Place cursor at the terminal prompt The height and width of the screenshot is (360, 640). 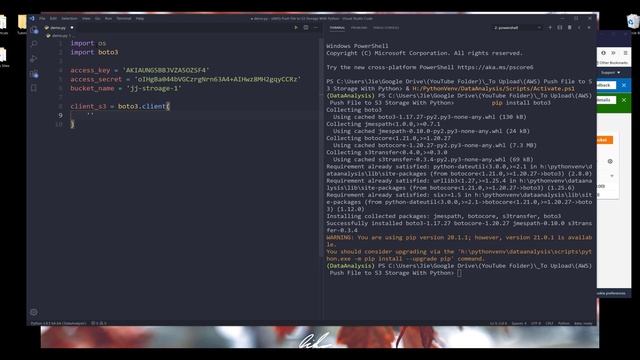point(459,273)
